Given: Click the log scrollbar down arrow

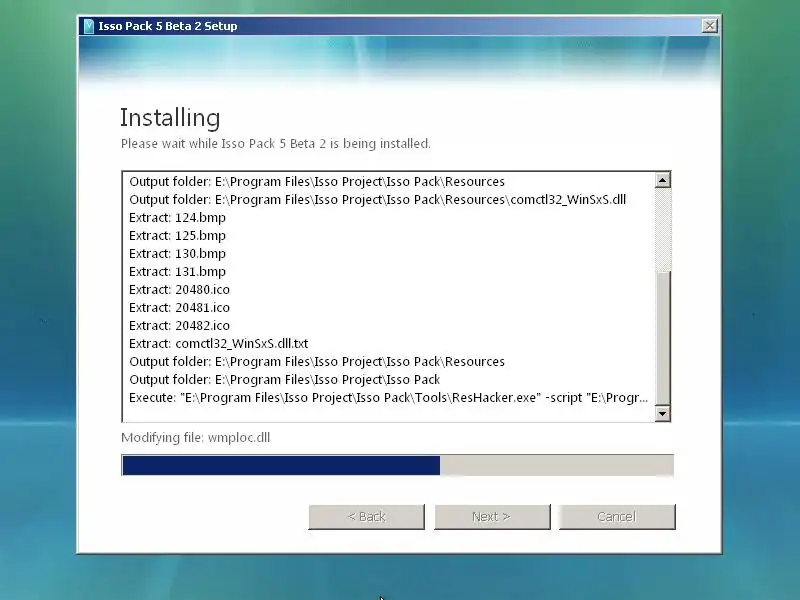Looking at the screenshot, I should tap(662, 413).
